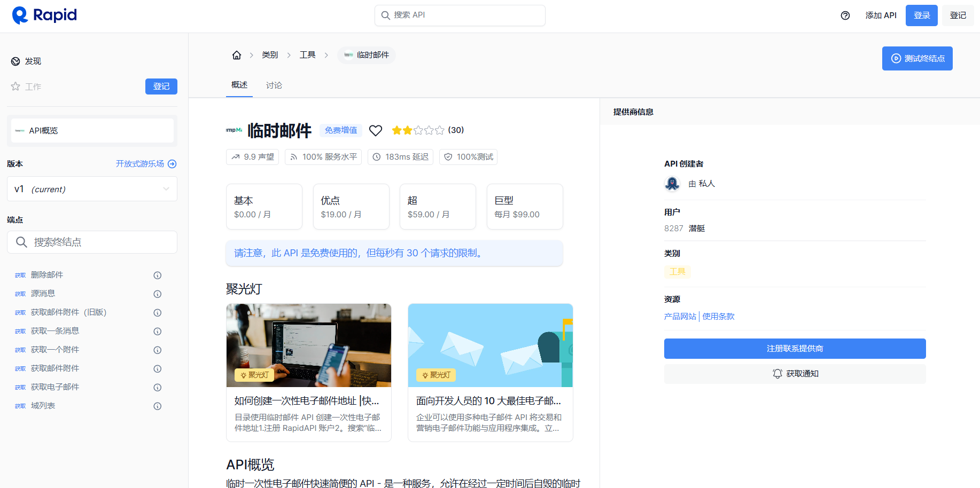Click the 9.9 声望 popularity badge
The image size is (980, 488).
coord(253,157)
